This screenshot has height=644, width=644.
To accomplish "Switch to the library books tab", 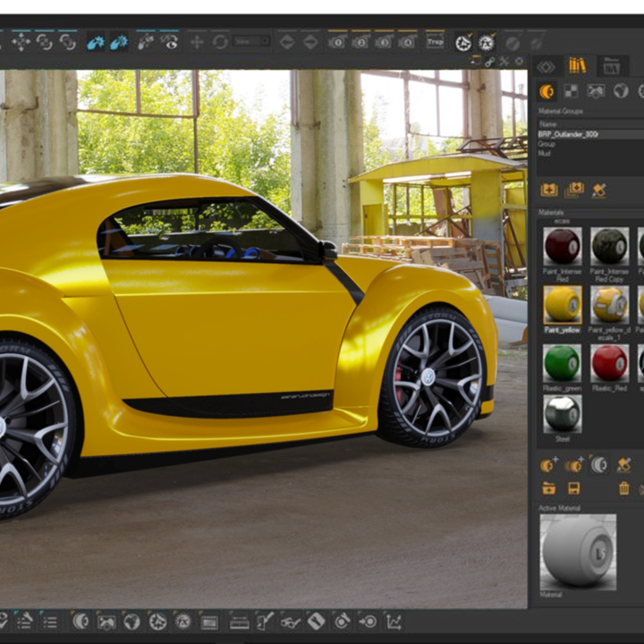I will pyautogui.click(x=577, y=66).
